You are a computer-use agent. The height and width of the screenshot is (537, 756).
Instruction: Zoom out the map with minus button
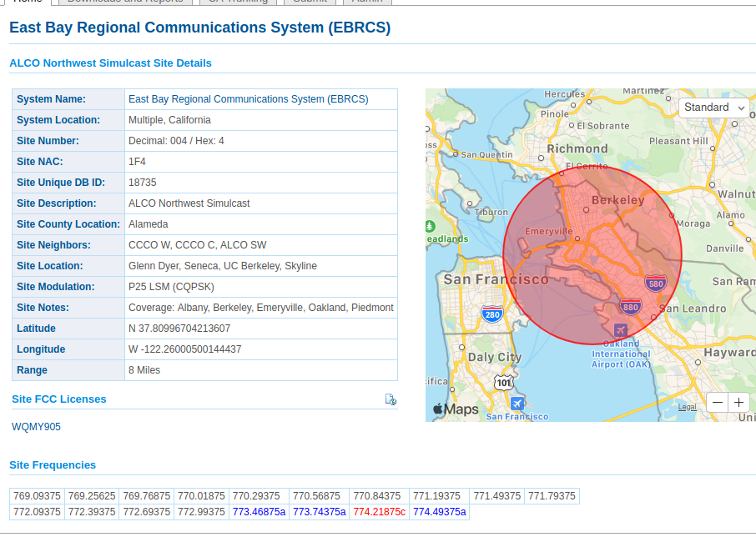[718, 403]
